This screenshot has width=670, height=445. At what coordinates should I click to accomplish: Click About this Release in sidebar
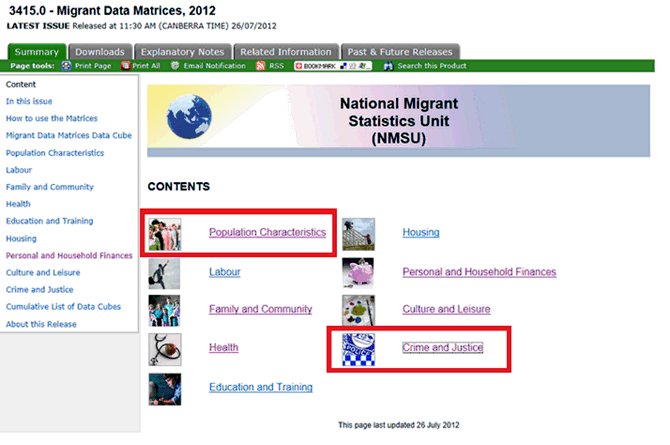click(40, 323)
